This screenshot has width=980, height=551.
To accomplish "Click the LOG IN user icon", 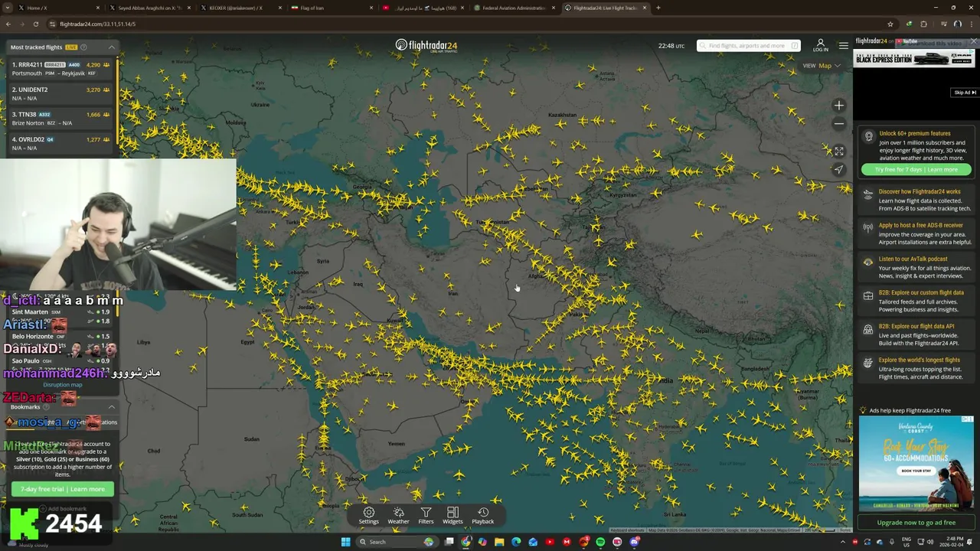I will click(x=820, y=45).
